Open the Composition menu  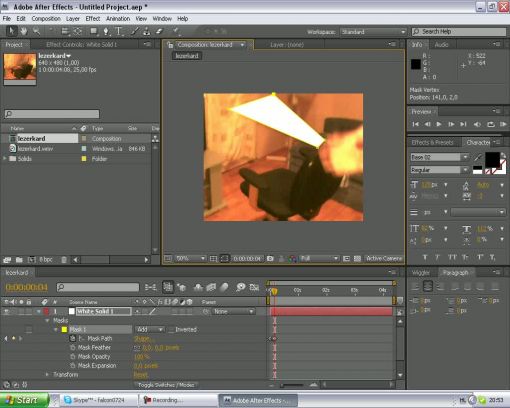[x=46, y=19]
